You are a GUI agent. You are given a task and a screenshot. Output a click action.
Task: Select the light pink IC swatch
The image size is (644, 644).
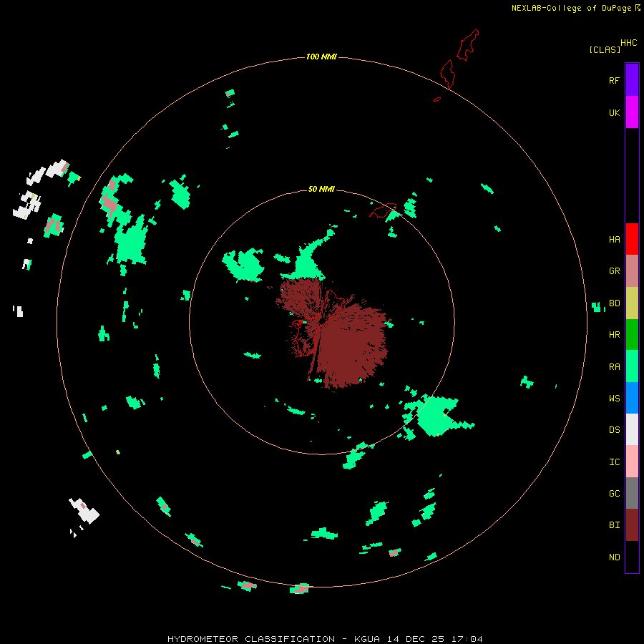point(632,462)
